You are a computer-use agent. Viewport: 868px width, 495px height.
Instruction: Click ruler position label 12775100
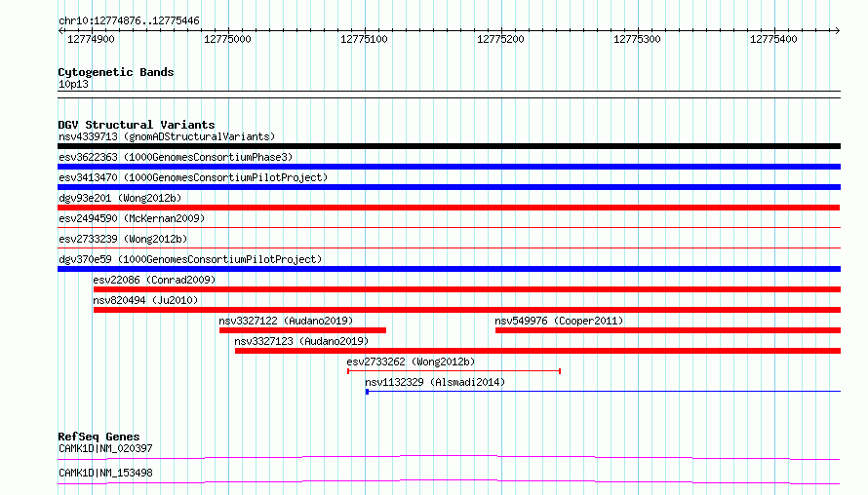point(364,39)
